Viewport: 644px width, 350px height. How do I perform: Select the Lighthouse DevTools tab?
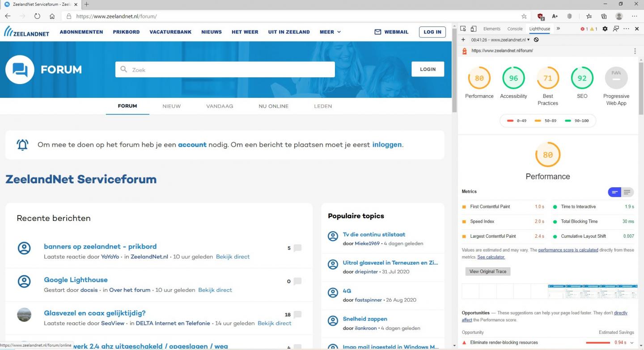pyautogui.click(x=540, y=29)
